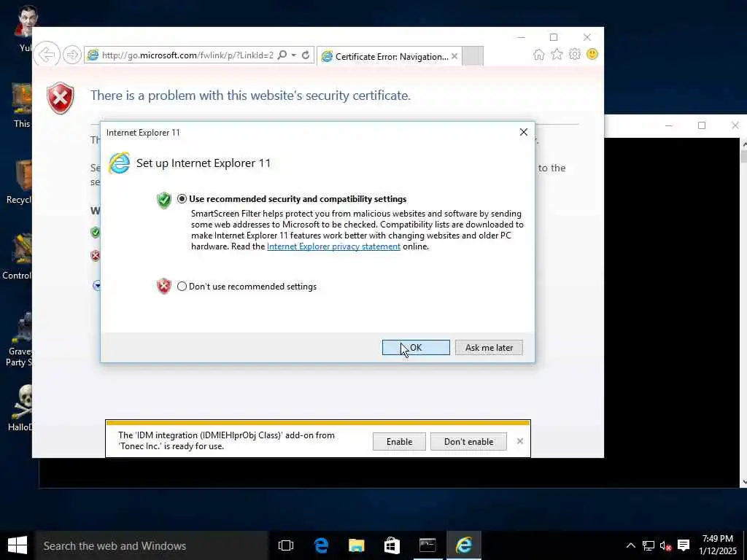
Task: Open Task View from taskbar
Action: click(286, 545)
